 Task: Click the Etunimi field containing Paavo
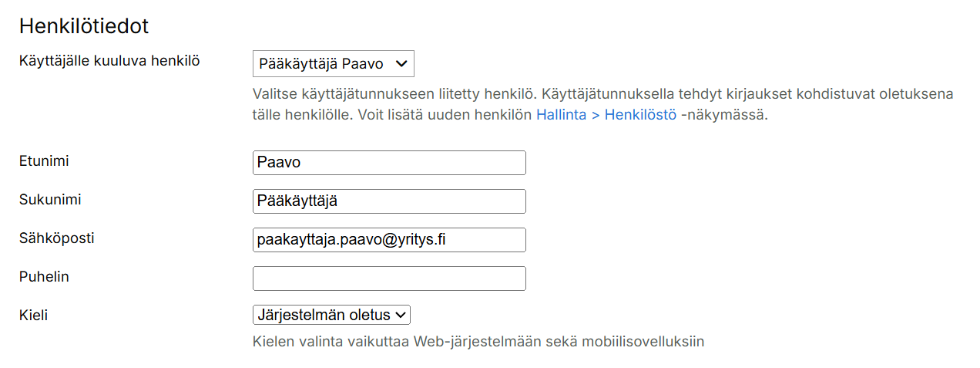[x=389, y=163]
